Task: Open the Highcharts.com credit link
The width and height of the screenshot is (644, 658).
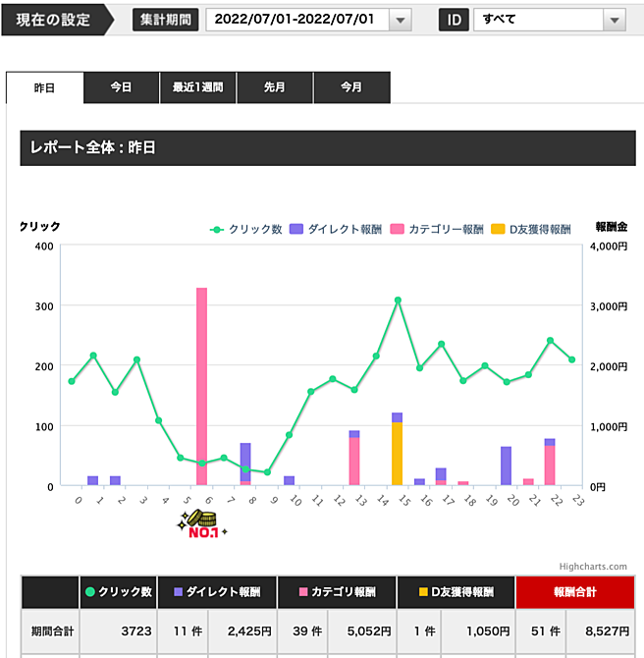Action: click(x=593, y=567)
